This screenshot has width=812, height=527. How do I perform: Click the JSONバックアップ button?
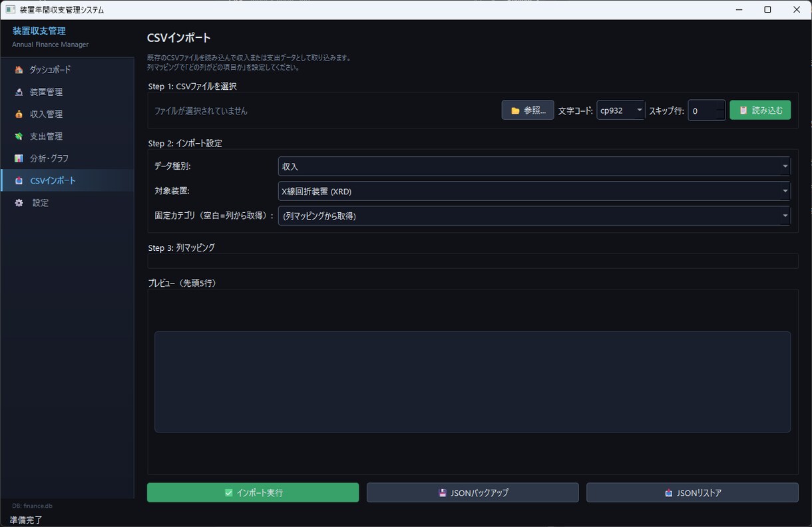pyautogui.click(x=473, y=492)
